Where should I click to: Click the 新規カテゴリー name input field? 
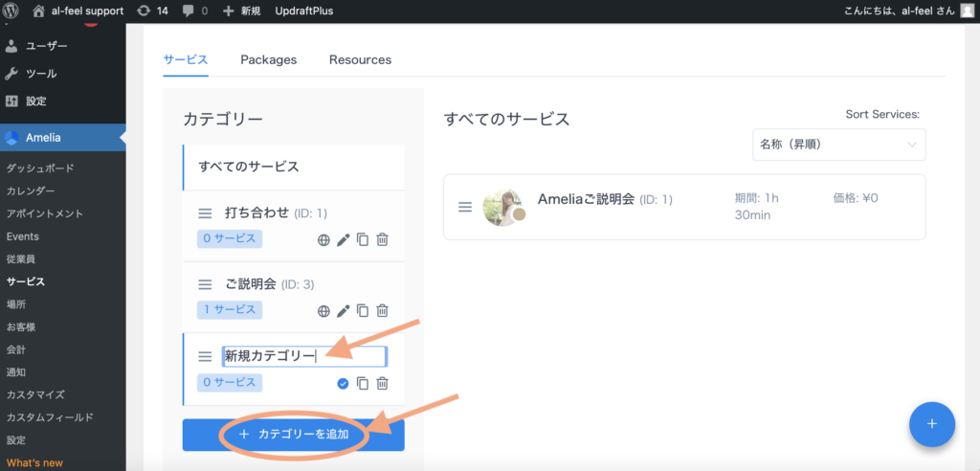(303, 356)
